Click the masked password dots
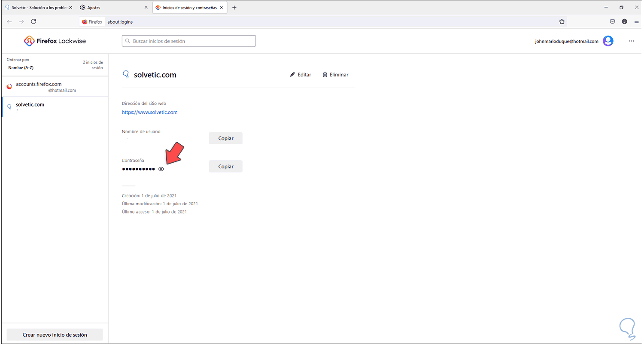Image resolution: width=644 pixels, height=344 pixels. [x=138, y=169]
